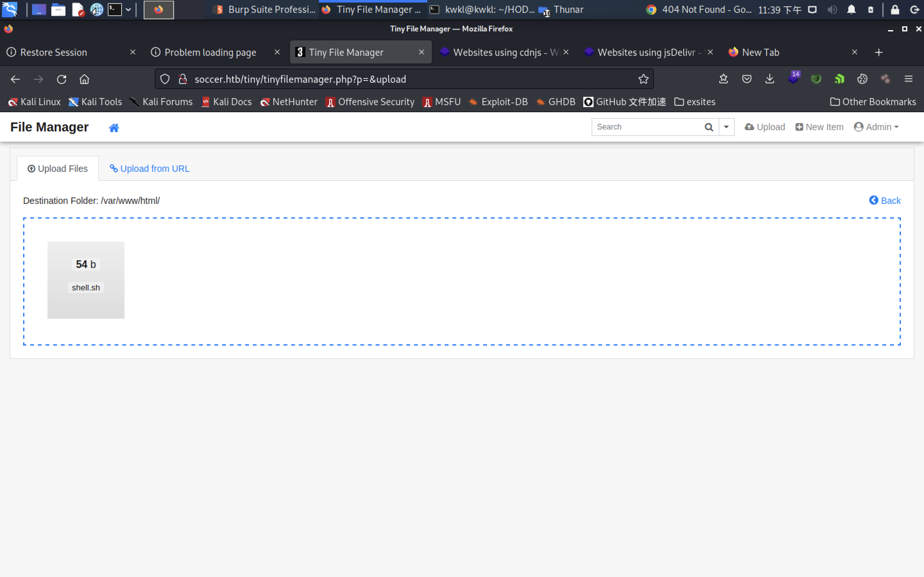Click the New Item button
This screenshot has height=577, width=924.
[x=819, y=127]
